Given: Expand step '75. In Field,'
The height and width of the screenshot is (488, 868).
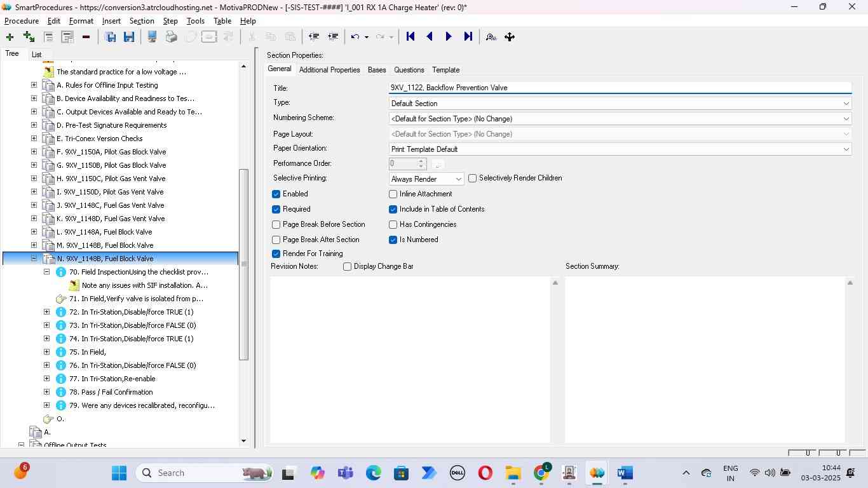Looking at the screenshot, I should 46,352.
